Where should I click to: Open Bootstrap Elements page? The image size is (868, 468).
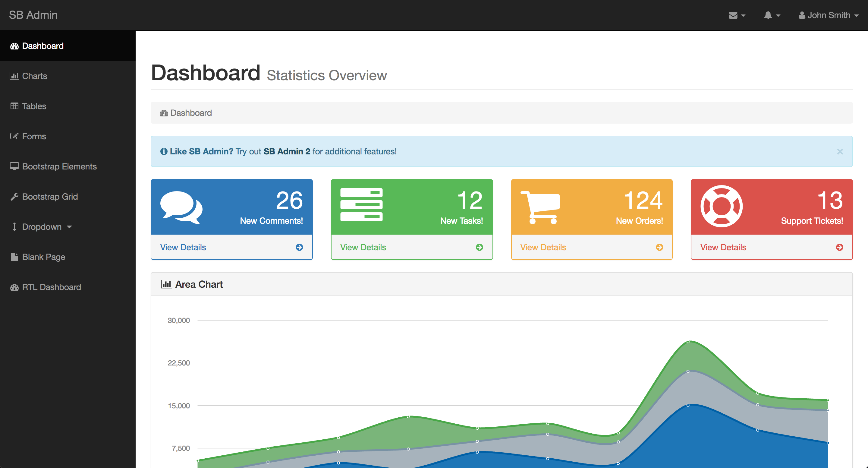(x=68, y=166)
